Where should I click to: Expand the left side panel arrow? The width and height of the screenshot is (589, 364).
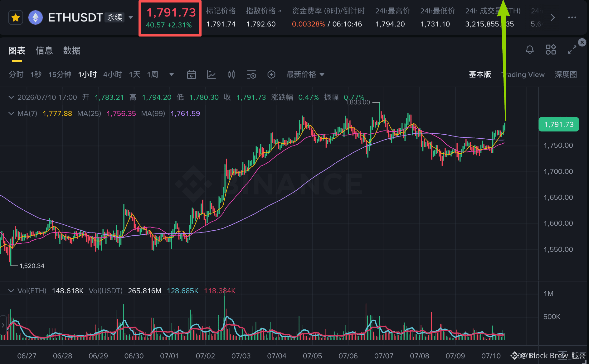pos(3,325)
